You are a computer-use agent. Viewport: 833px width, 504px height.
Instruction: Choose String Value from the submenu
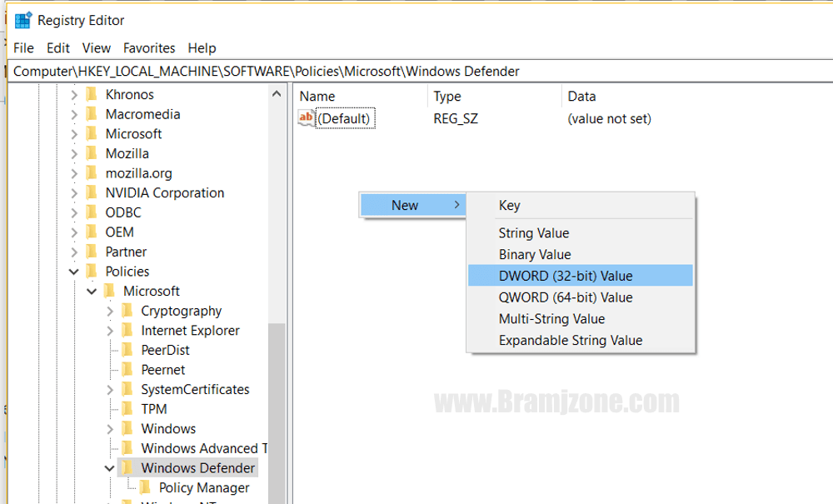click(x=581, y=232)
